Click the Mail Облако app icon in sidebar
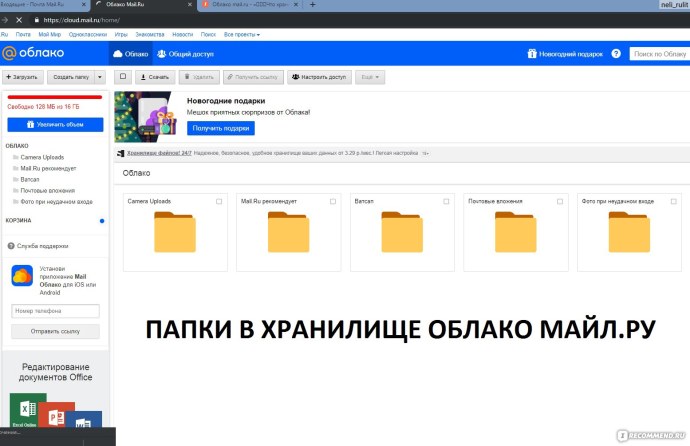The height and width of the screenshot is (446, 690). tap(22, 276)
